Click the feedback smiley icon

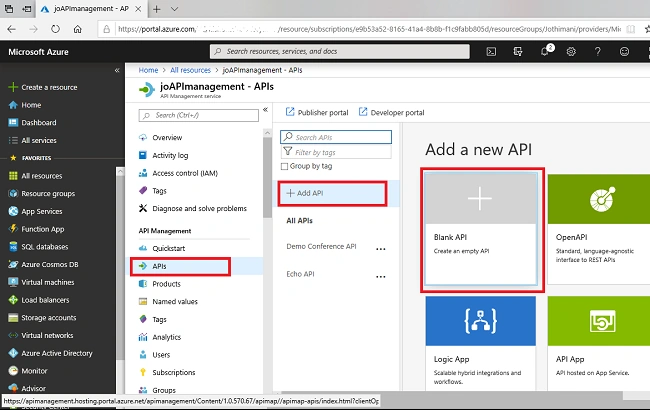tap(624, 52)
